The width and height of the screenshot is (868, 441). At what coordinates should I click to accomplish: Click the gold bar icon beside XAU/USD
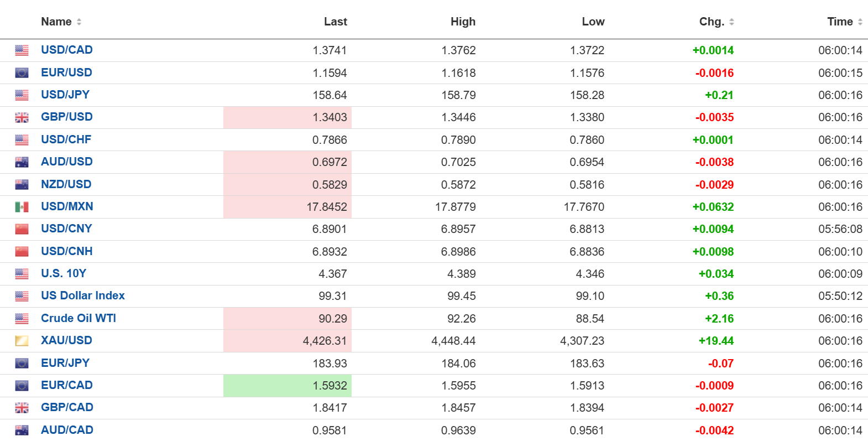(x=22, y=341)
